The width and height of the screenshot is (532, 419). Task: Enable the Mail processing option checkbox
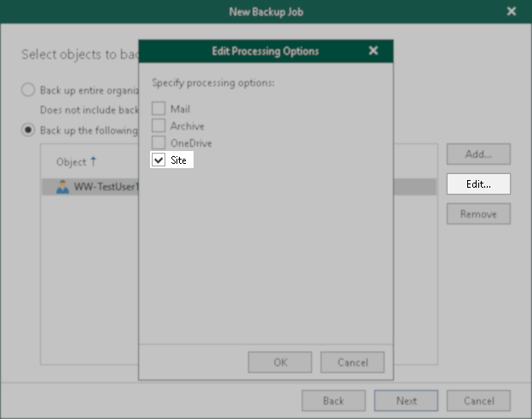(x=159, y=108)
